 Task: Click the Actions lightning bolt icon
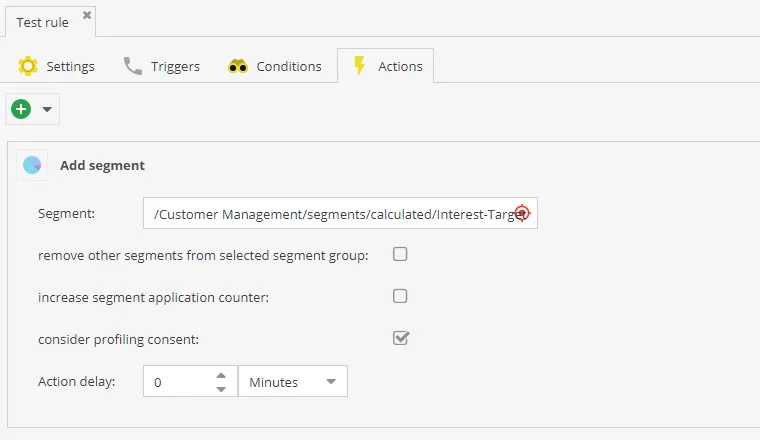(x=360, y=66)
